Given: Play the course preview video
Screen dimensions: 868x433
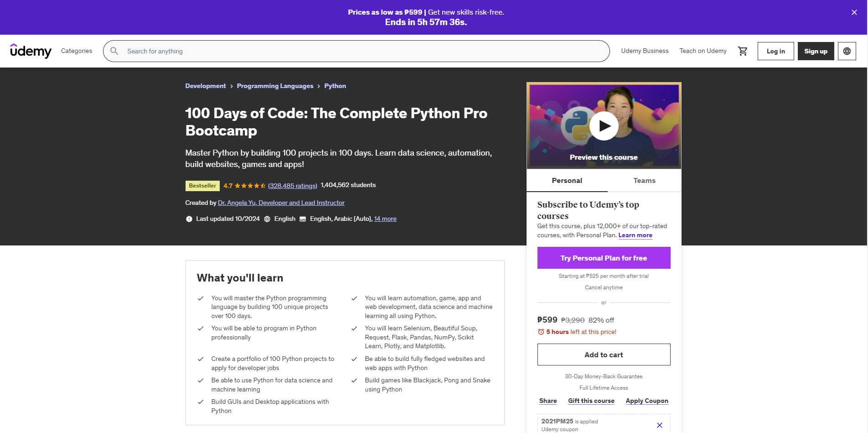Looking at the screenshot, I should (604, 125).
